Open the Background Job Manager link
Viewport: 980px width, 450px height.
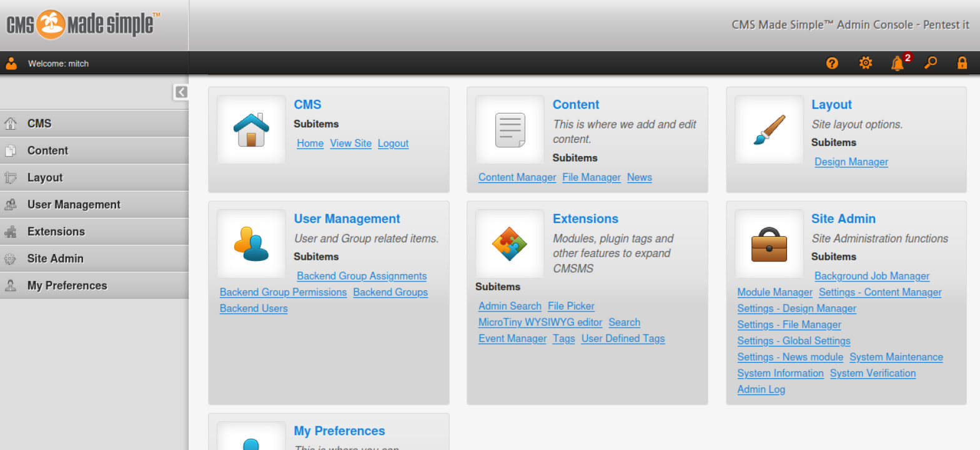pyautogui.click(x=872, y=276)
